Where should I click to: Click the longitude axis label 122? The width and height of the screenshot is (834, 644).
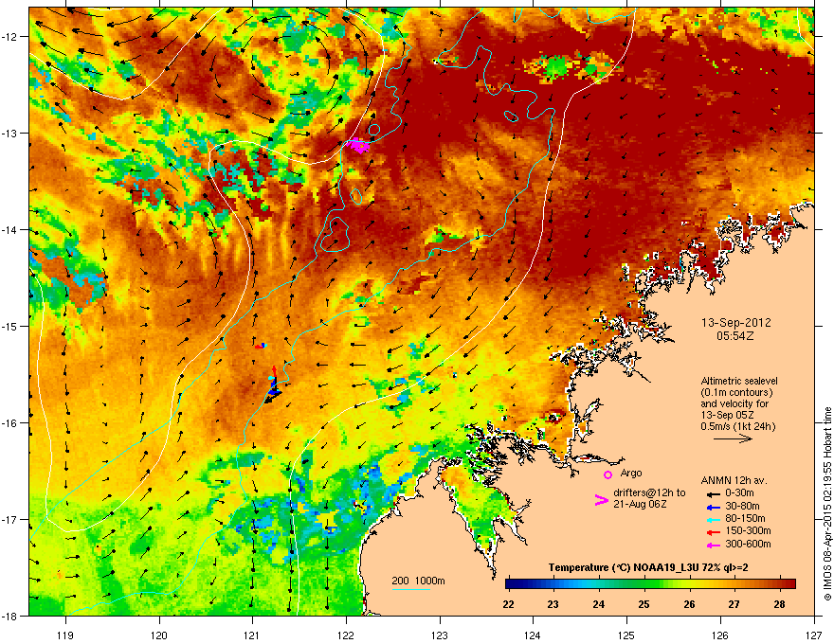(346, 635)
